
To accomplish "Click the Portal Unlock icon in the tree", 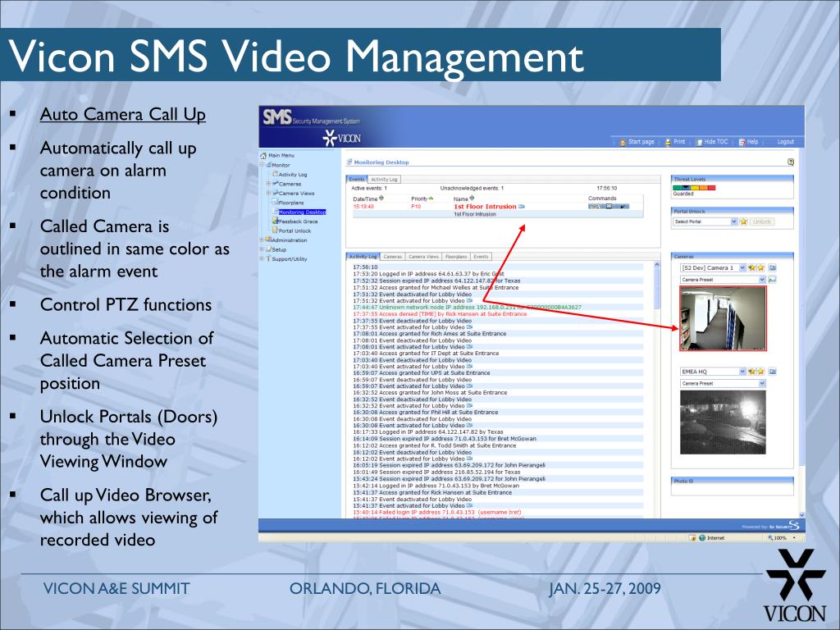I will (275, 231).
